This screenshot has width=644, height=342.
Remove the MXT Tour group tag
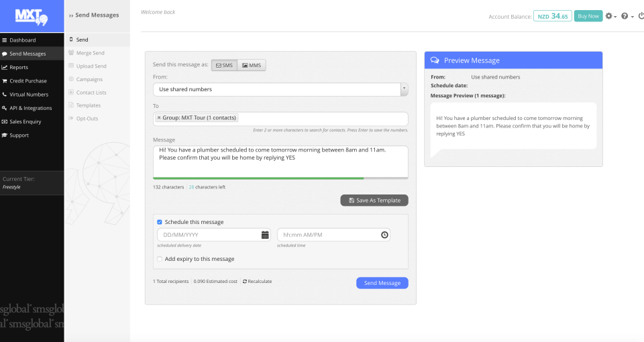tap(159, 118)
